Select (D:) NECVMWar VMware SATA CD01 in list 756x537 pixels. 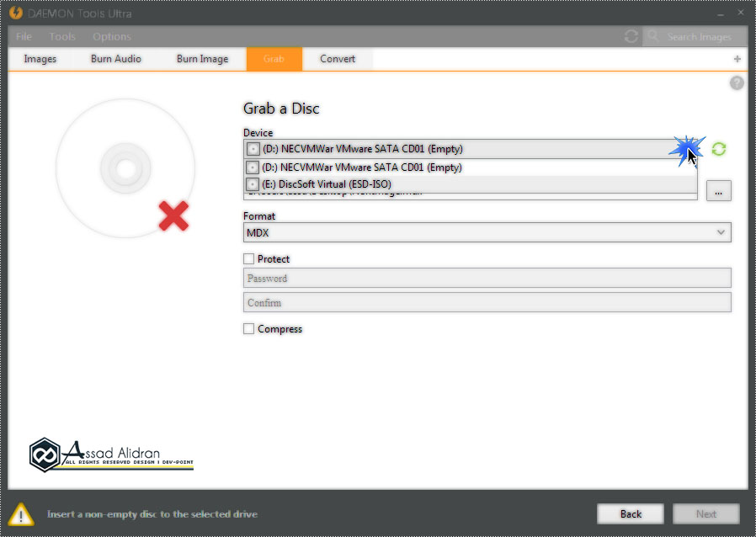[x=470, y=167]
